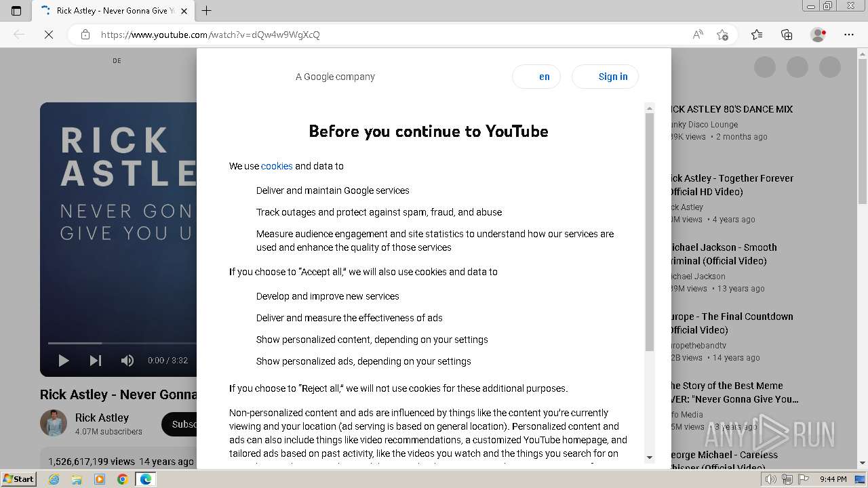Viewport: 868px width, 488px height.
Task: Click the system tray volume icon
Action: [771, 479]
